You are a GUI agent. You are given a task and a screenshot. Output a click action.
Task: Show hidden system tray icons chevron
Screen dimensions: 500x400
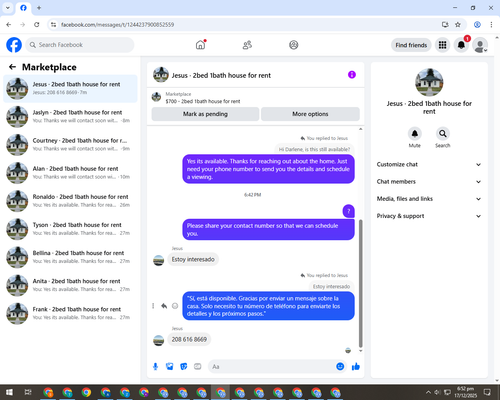click(428, 392)
